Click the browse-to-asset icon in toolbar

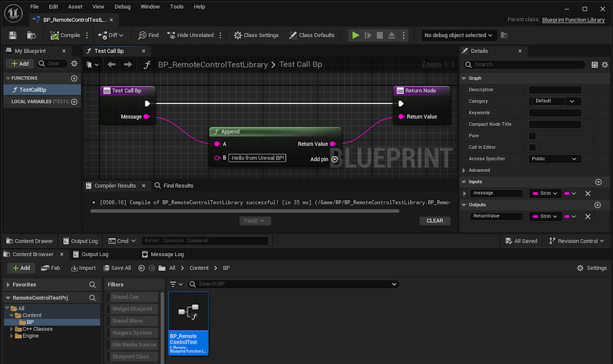(x=32, y=35)
